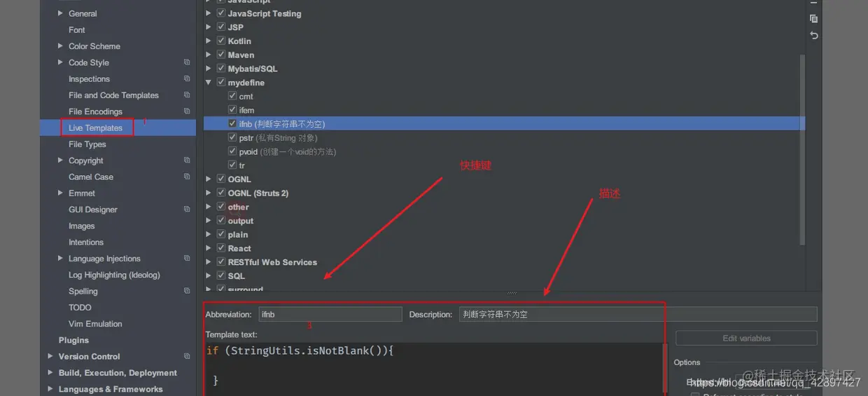Viewport: 868px width, 396px height.
Task: Click project-scope icon beside Copyright
Action: pyautogui.click(x=187, y=160)
